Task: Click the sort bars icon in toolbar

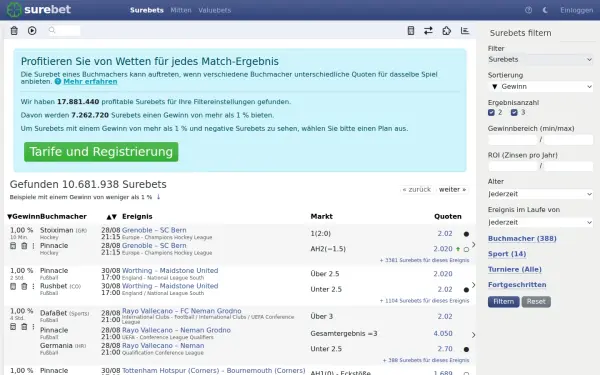Action: click(465, 31)
